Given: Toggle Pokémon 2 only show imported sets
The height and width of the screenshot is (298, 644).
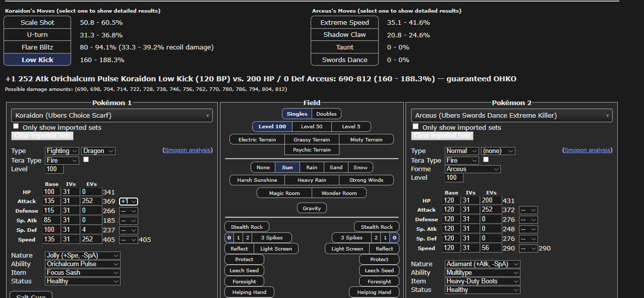Looking at the screenshot, I should (x=416, y=127).
